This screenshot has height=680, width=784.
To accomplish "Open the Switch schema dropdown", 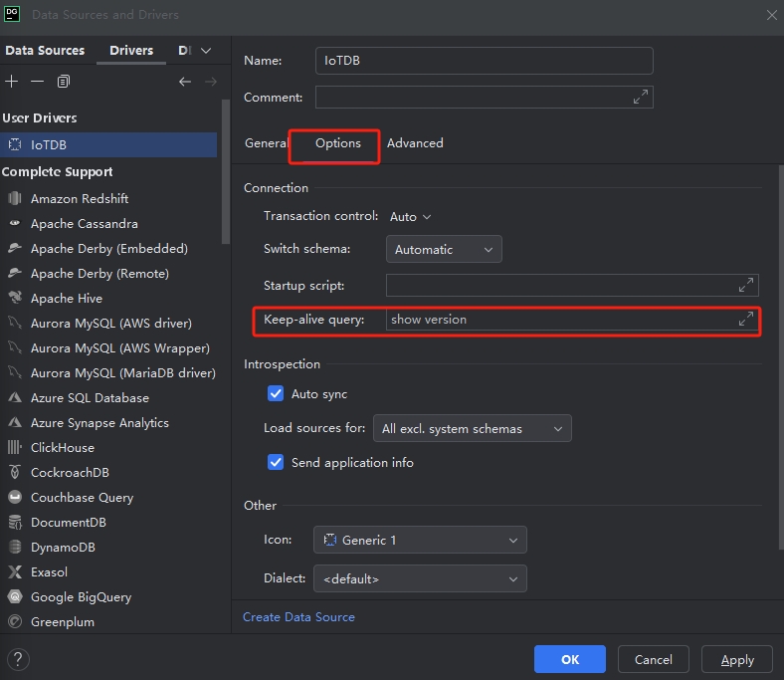I will 444,250.
